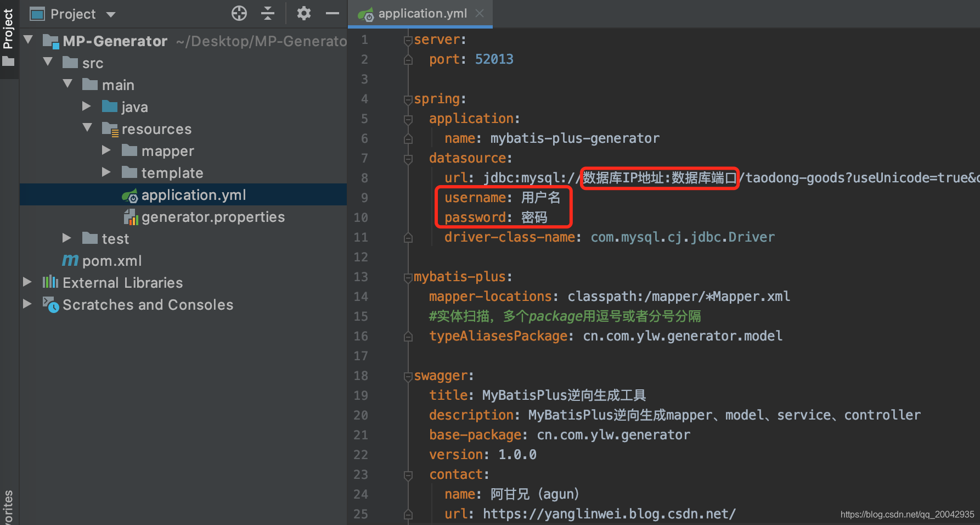
Task: Click the username key on line 9
Action: pos(475,198)
